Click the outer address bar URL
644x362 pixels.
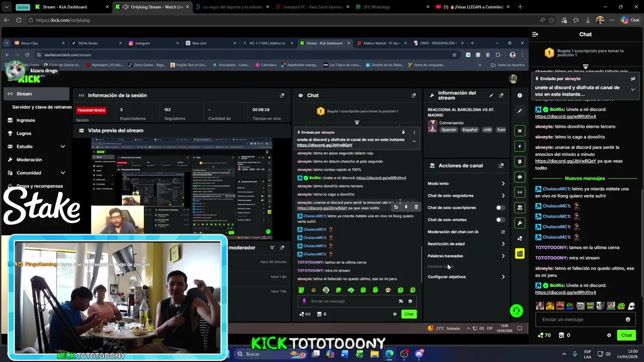(63, 20)
